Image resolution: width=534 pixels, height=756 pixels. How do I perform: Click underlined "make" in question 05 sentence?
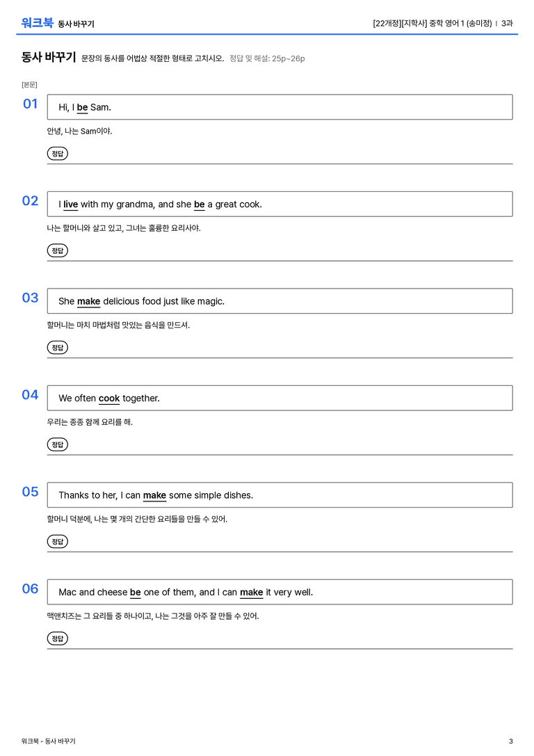point(154,495)
